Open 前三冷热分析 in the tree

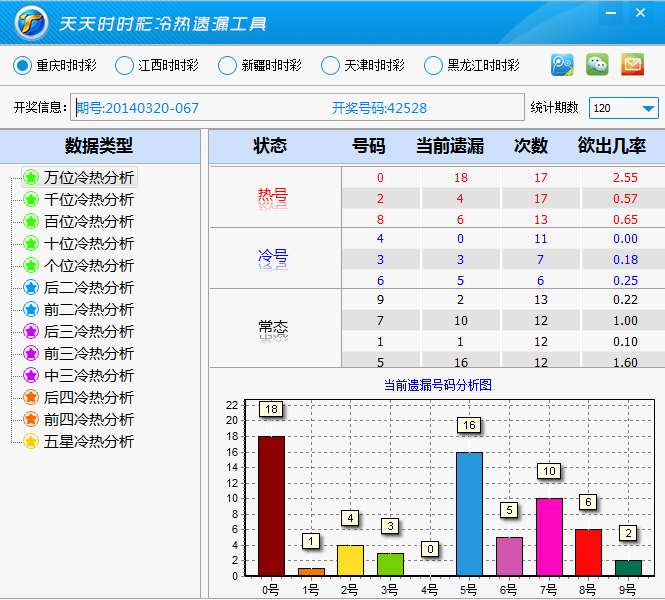click(89, 354)
